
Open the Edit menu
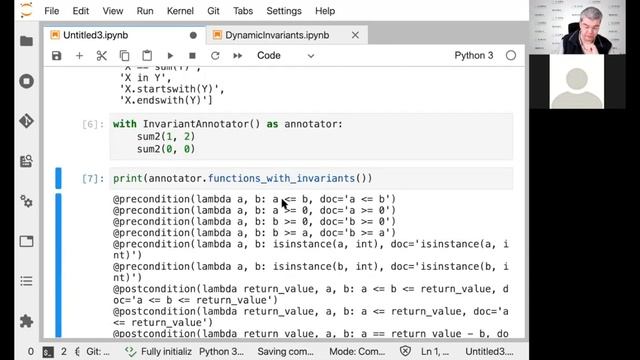(x=81, y=11)
